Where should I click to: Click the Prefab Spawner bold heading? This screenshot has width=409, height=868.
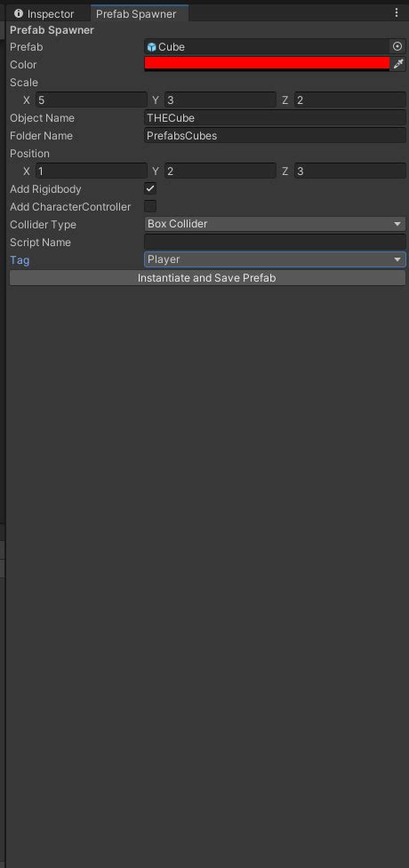coord(52,30)
